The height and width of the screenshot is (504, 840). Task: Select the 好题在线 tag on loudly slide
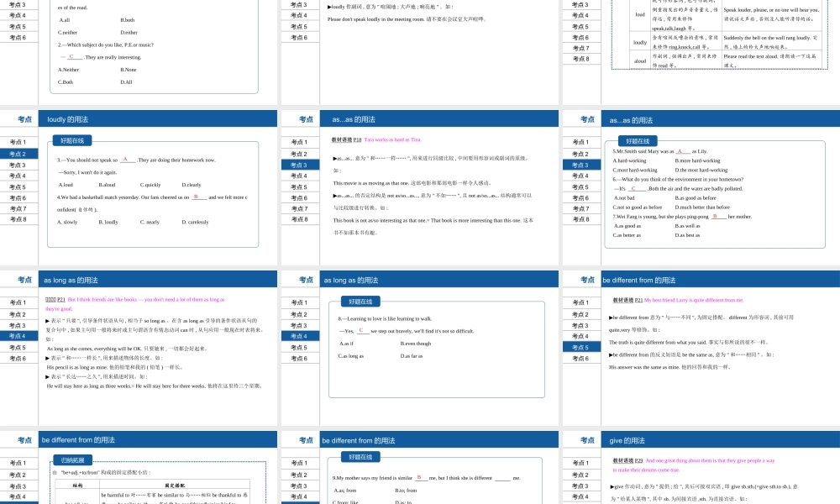point(72,141)
